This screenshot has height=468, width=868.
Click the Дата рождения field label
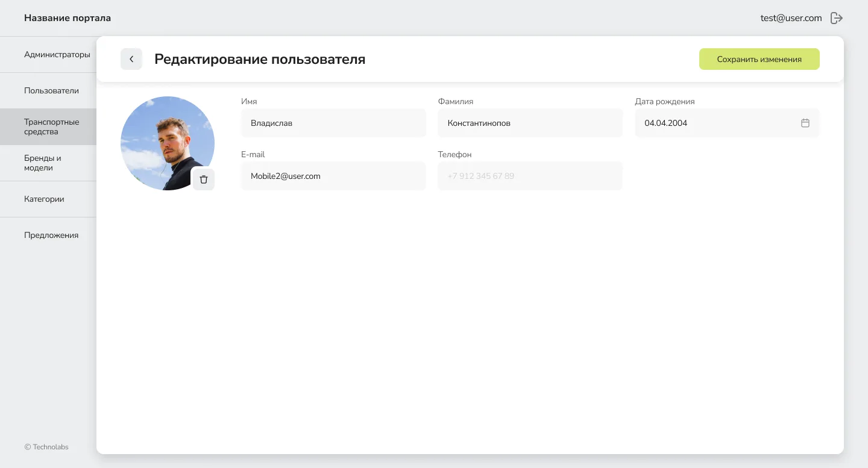pos(665,101)
